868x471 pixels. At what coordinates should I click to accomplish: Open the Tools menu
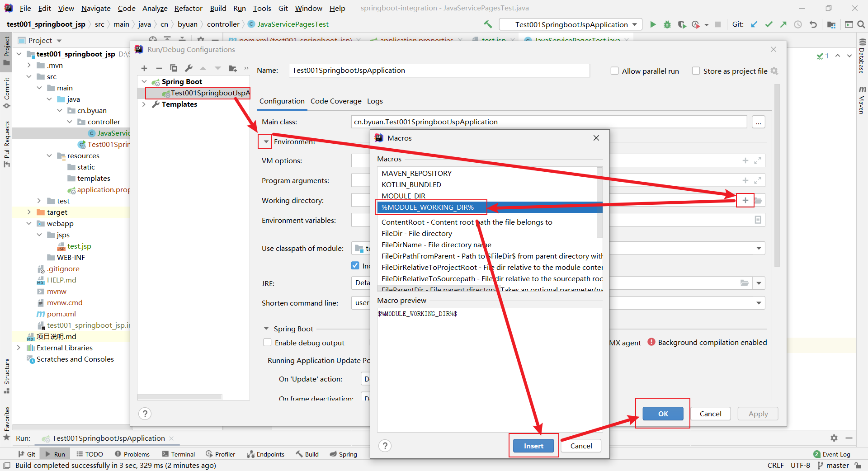click(262, 8)
